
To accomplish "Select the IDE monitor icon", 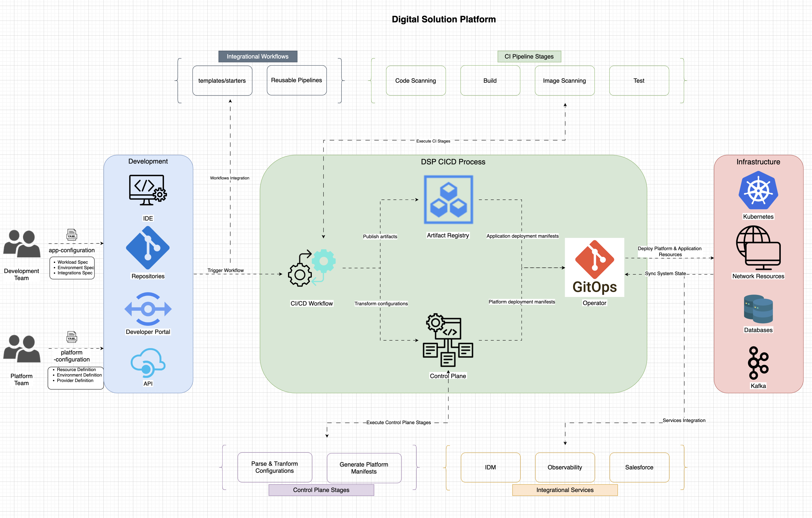I will (x=148, y=190).
